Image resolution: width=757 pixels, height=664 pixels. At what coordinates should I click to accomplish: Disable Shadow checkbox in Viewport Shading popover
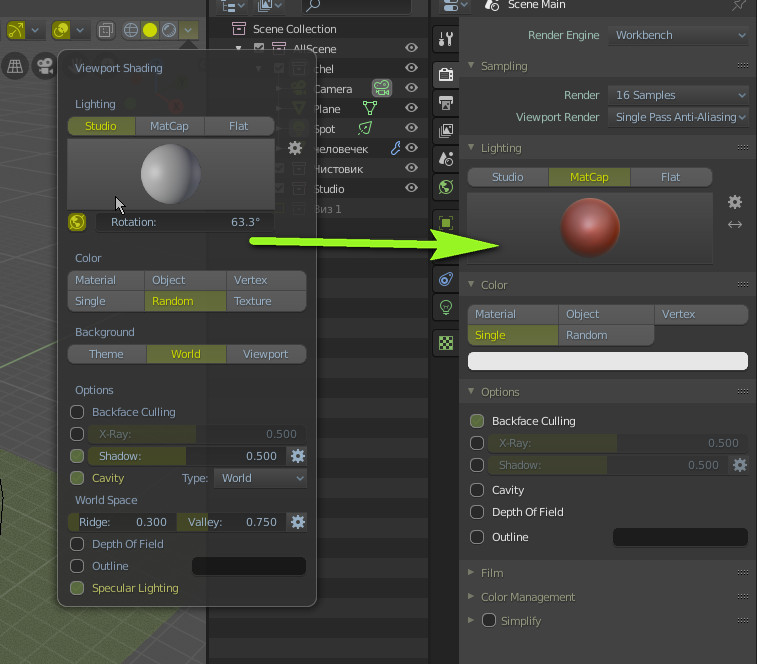pyautogui.click(x=77, y=456)
